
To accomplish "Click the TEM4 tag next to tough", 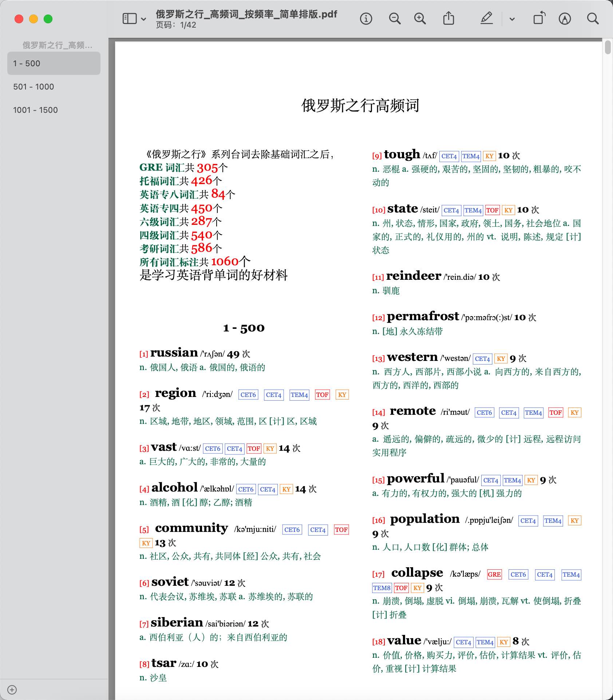I will [471, 156].
